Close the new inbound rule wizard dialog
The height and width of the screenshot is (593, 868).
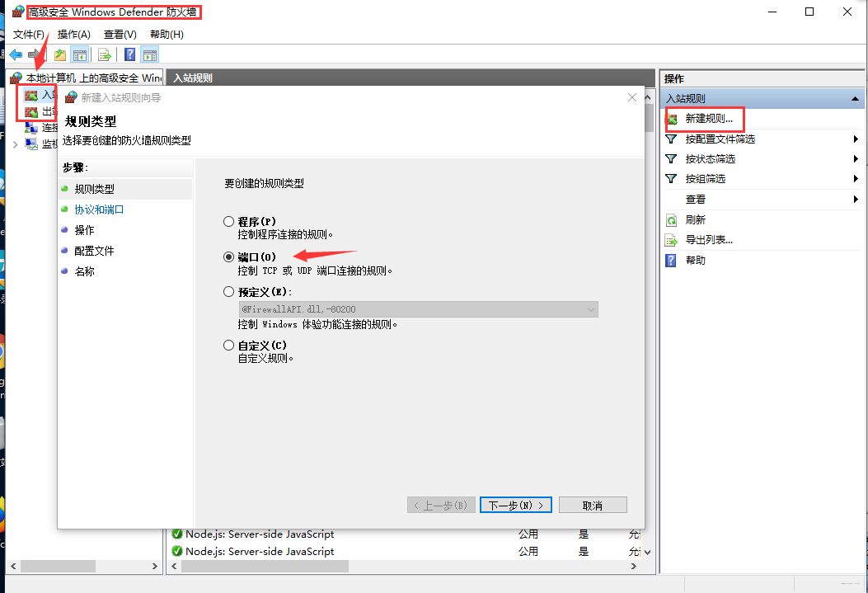point(632,97)
